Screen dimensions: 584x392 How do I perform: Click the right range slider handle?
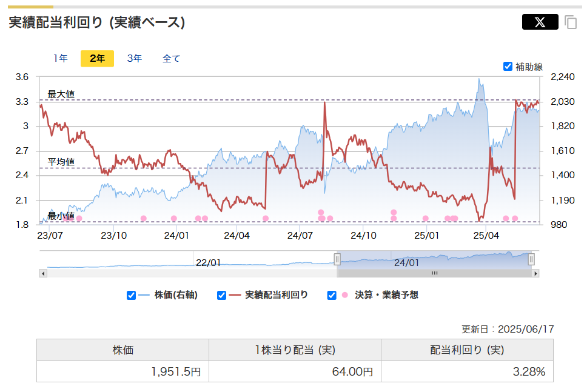pyautogui.click(x=531, y=259)
